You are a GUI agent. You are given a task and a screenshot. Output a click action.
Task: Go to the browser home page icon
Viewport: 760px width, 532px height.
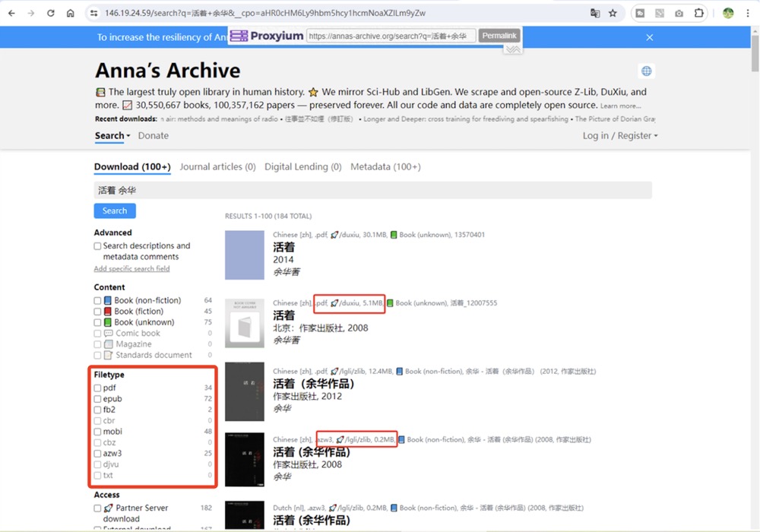[70, 13]
